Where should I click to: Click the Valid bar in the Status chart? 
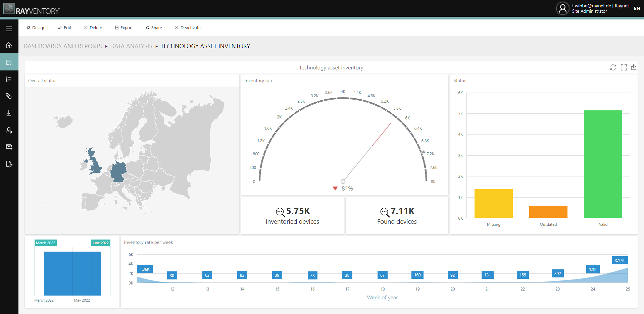[x=603, y=164]
